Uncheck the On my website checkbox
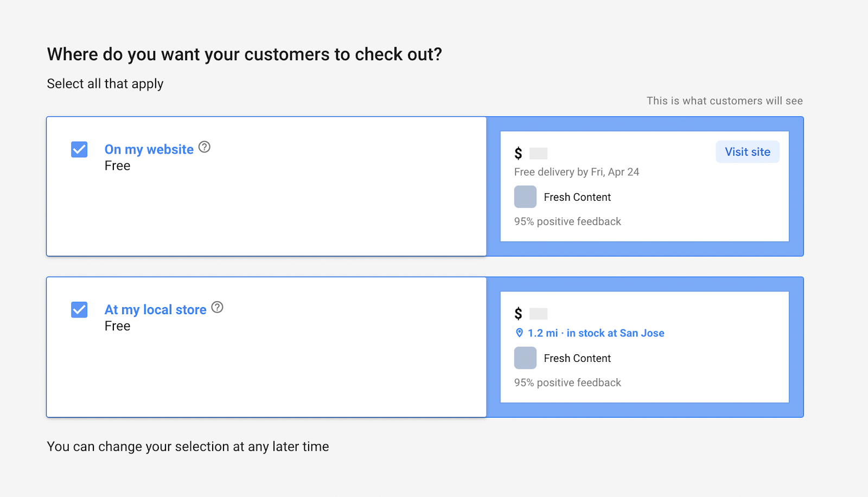Viewport: 868px width, 497px height. click(79, 149)
